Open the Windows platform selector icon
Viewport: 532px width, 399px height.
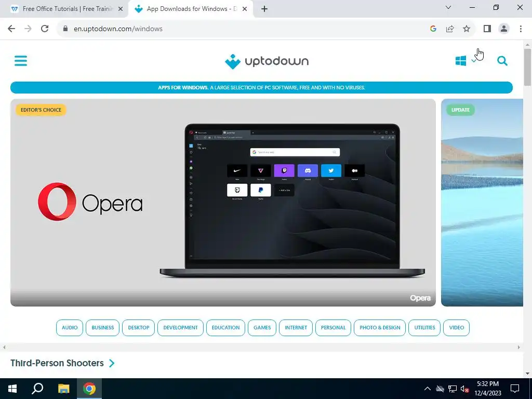click(461, 61)
